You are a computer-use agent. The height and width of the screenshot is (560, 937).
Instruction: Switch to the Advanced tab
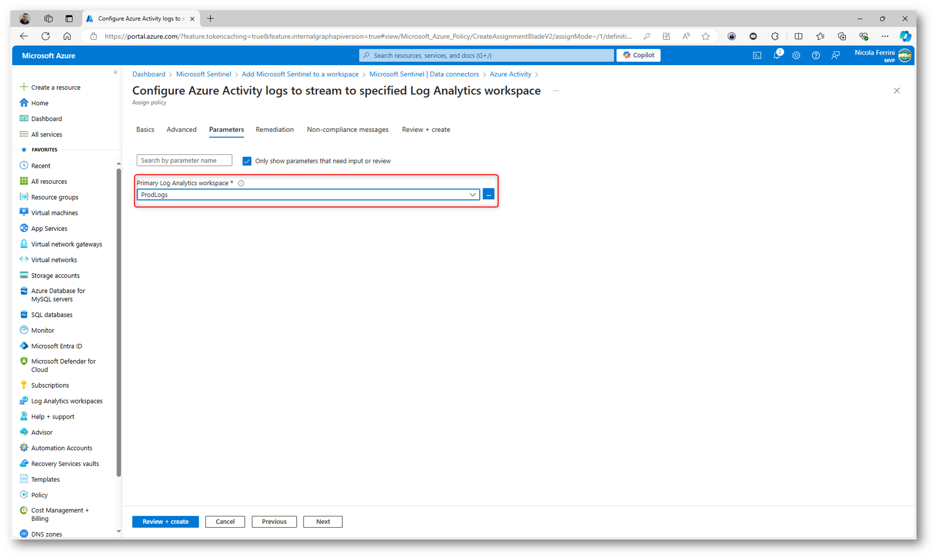click(x=181, y=129)
